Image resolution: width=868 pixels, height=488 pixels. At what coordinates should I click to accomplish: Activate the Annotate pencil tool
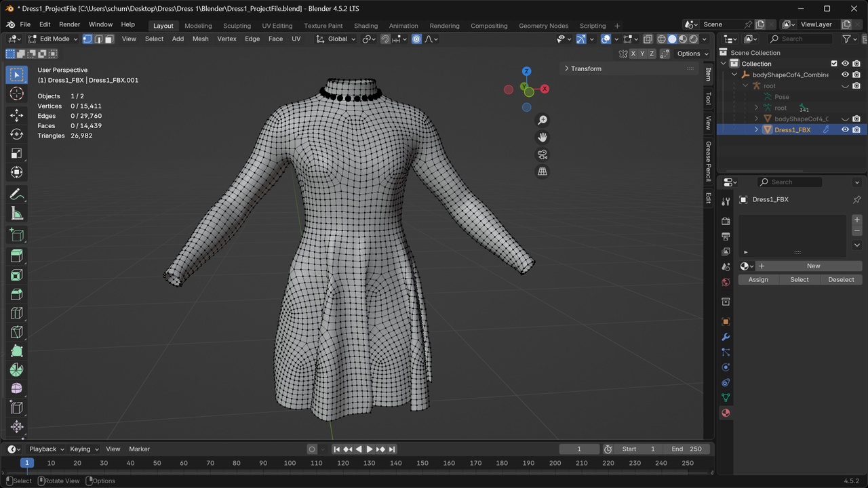(17, 195)
